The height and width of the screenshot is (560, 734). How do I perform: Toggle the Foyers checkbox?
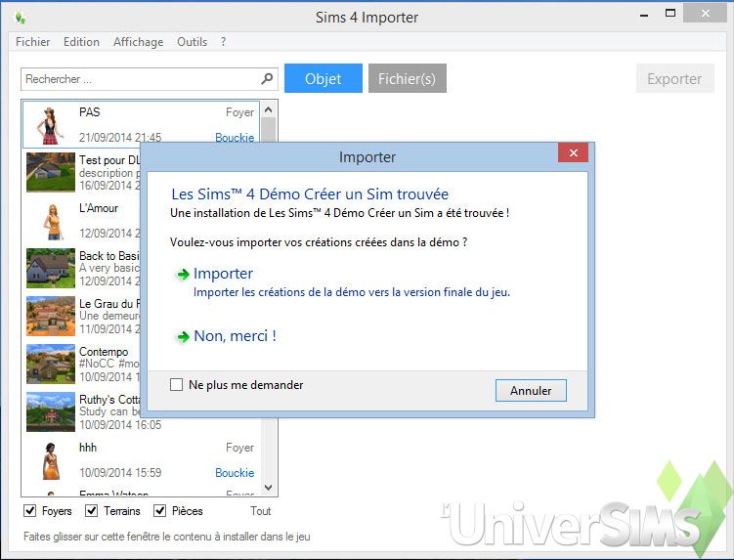click(x=30, y=510)
